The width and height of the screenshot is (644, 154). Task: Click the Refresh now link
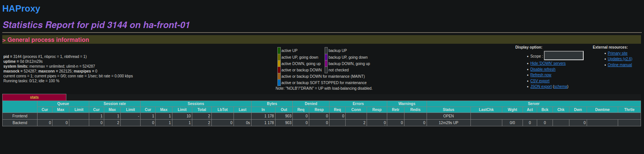541,75
